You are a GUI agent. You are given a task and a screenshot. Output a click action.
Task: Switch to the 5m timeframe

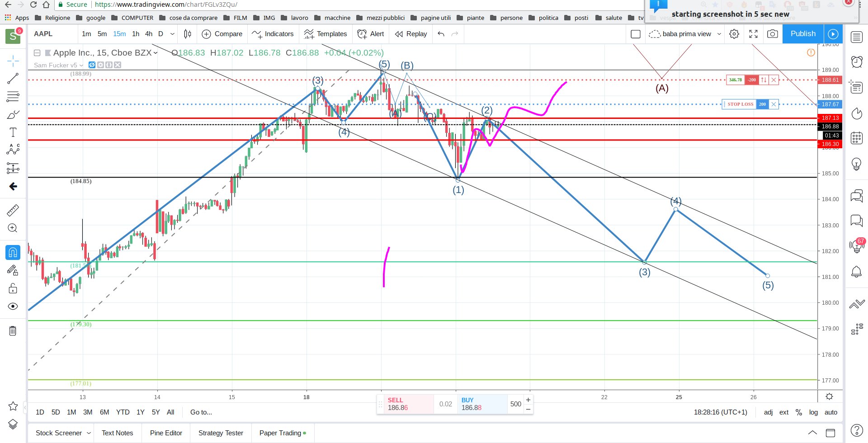pyautogui.click(x=102, y=34)
